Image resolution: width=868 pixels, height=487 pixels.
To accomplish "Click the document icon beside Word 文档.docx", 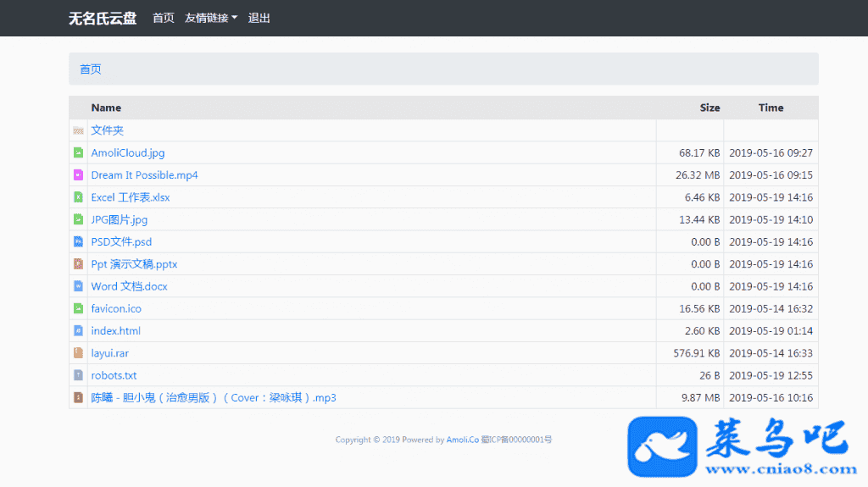I will [x=78, y=286].
